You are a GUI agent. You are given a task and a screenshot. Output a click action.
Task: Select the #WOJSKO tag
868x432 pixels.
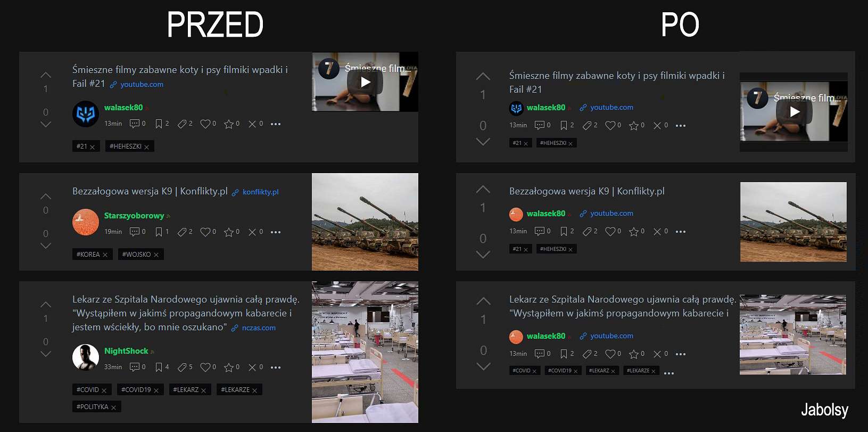136,255
